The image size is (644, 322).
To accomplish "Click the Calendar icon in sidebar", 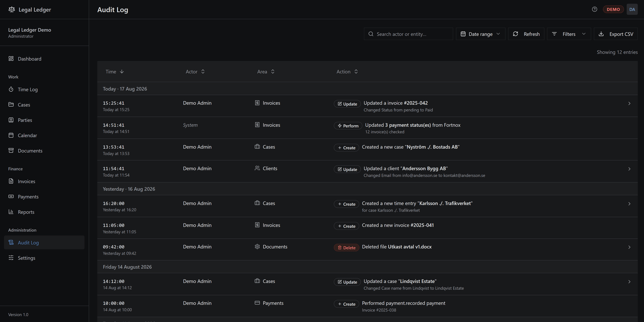I will click(11, 135).
